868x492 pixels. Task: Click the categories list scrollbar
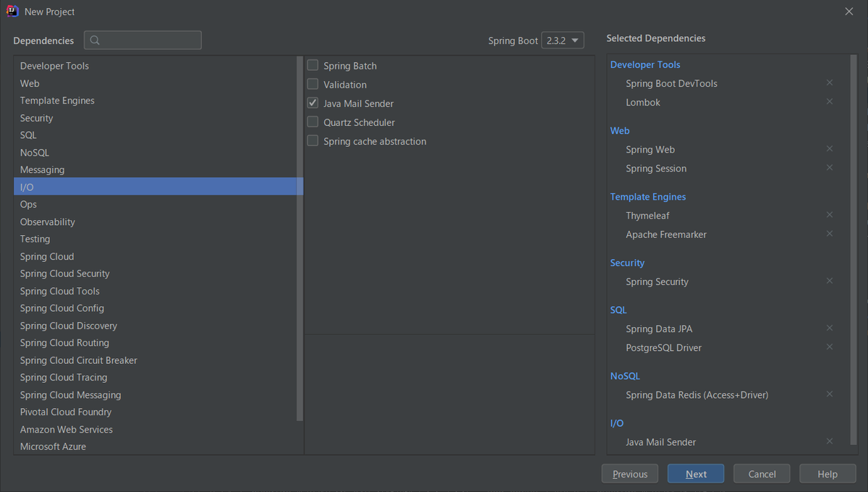(x=299, y=239)
